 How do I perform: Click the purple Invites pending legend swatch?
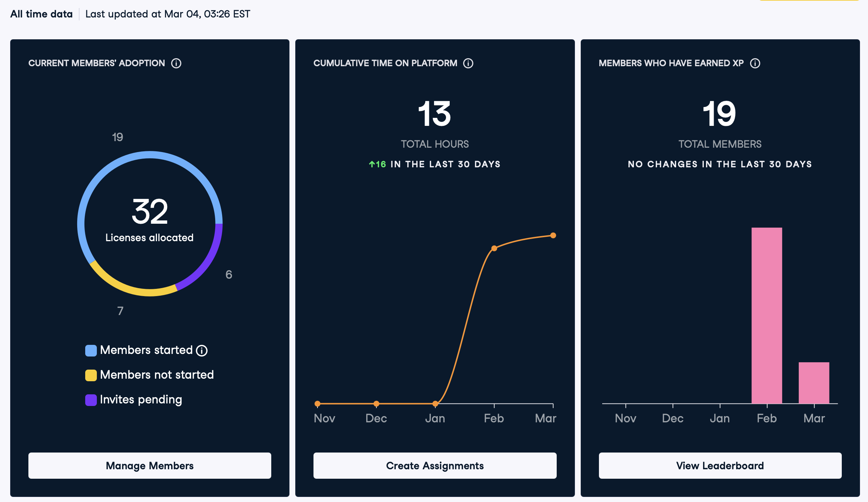(x=91, y=400)
